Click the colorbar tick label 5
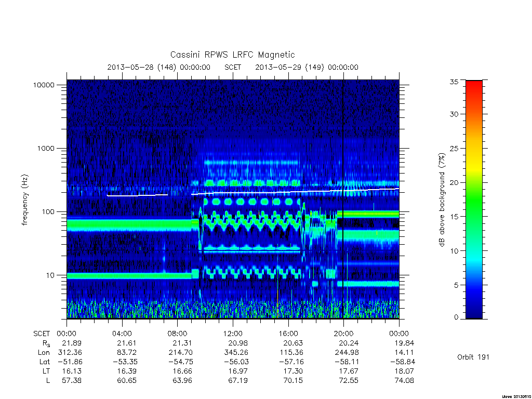The width and height of the screenshot is (532, 399). [456, 285]
